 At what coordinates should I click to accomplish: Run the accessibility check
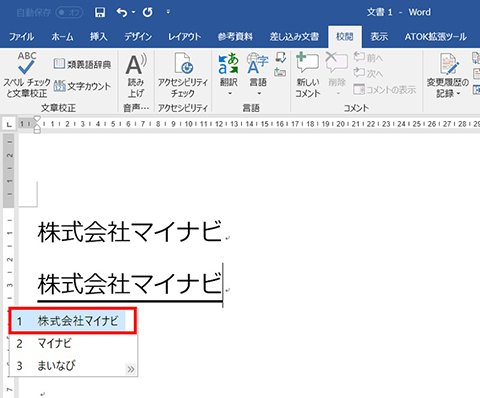(x=183, y=76)
